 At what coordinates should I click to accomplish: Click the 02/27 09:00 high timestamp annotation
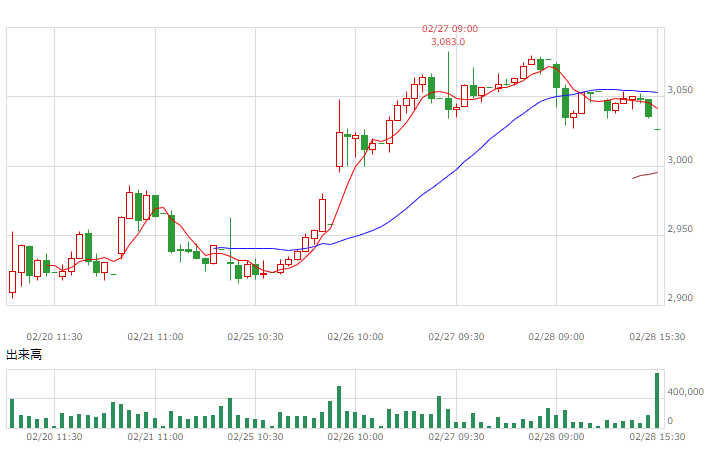pyautogui.click(x=449, y=29)
